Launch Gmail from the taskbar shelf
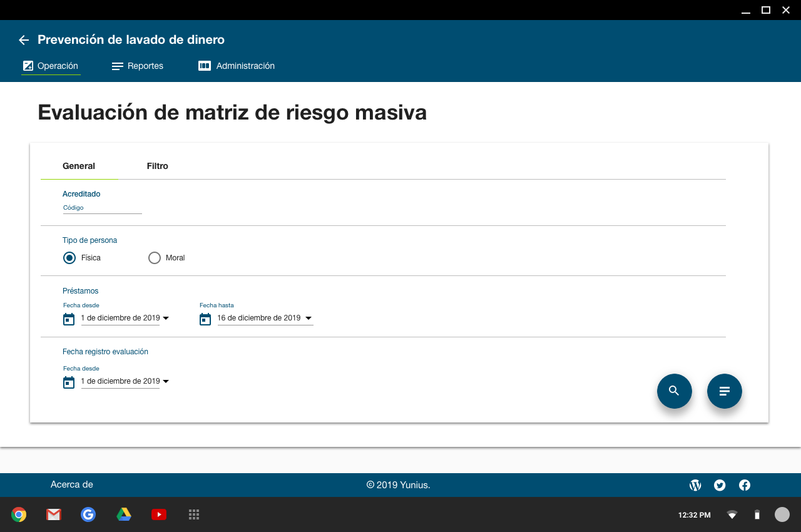 tap(54, 514)
